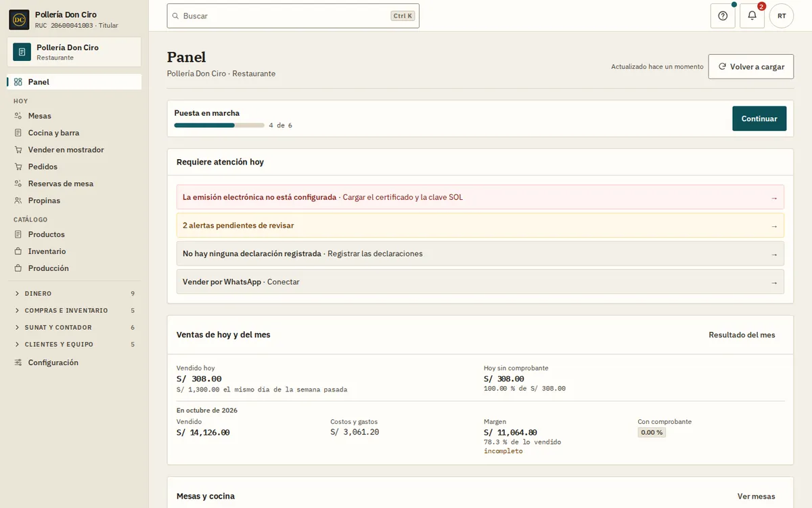Click the Margen S/ 11,064.80 value
Image resolution: width=812 pixels, height=508 pixels.
click(510, 432)
